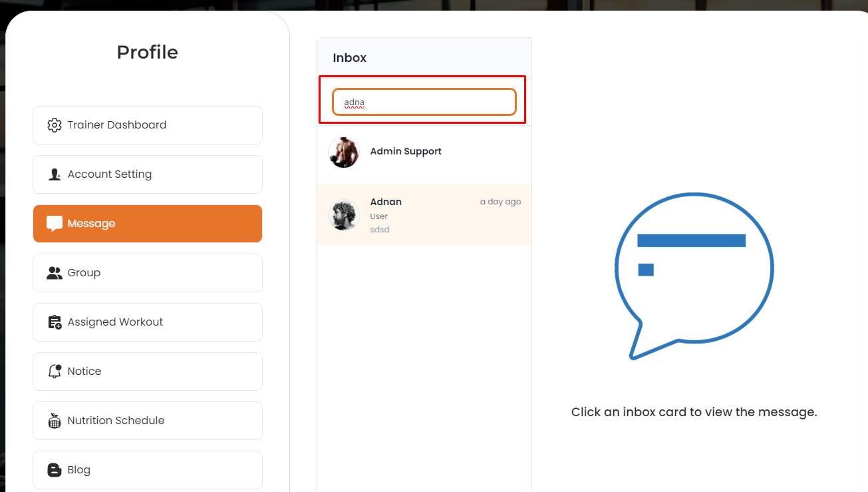
Task: Open the Group section
Action: point(147,273)
